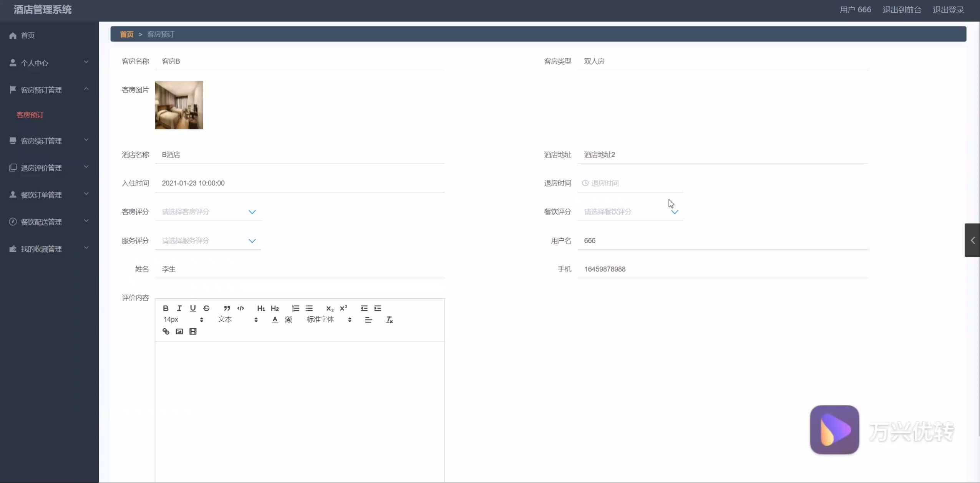Toggle italic formatting in the editor
This screenshot has width=980, height=483.
tap(179, 308)
